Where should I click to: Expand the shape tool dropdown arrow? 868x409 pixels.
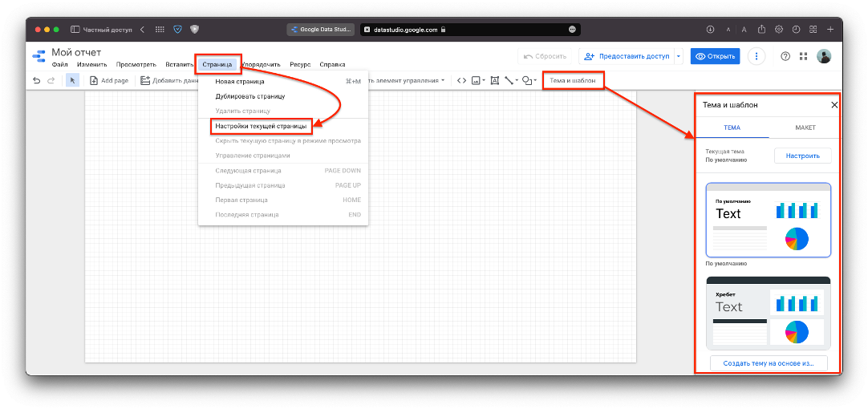[535, 81]
